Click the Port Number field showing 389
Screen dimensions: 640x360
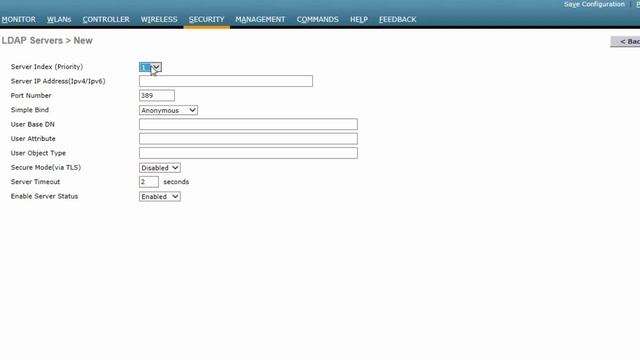point(157,96)
